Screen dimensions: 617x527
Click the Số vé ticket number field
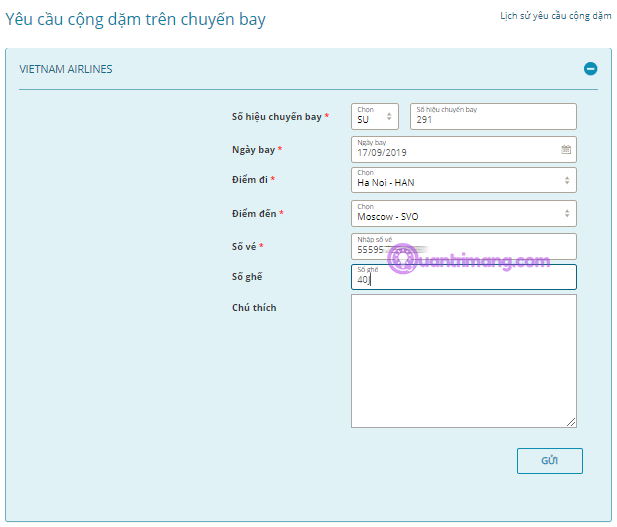coord(464,246)
